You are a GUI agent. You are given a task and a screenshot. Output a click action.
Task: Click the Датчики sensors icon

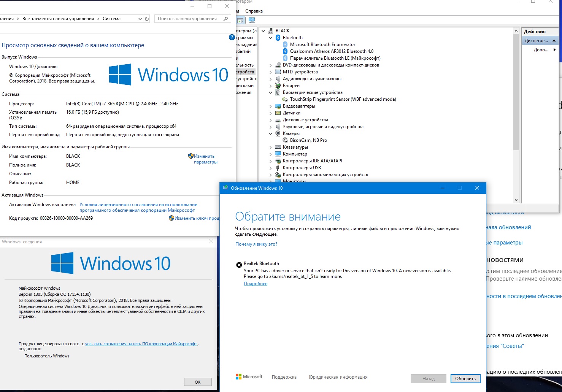point(278,113)
